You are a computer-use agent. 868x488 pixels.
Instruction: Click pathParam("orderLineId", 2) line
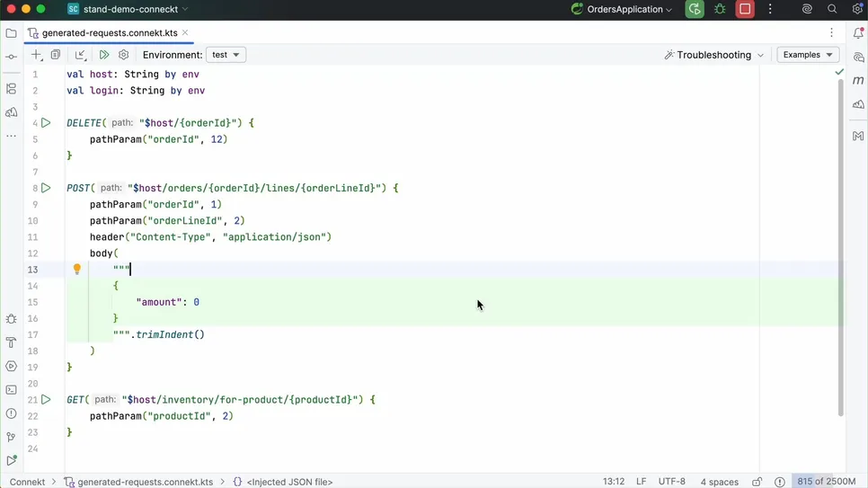(167, 220)
